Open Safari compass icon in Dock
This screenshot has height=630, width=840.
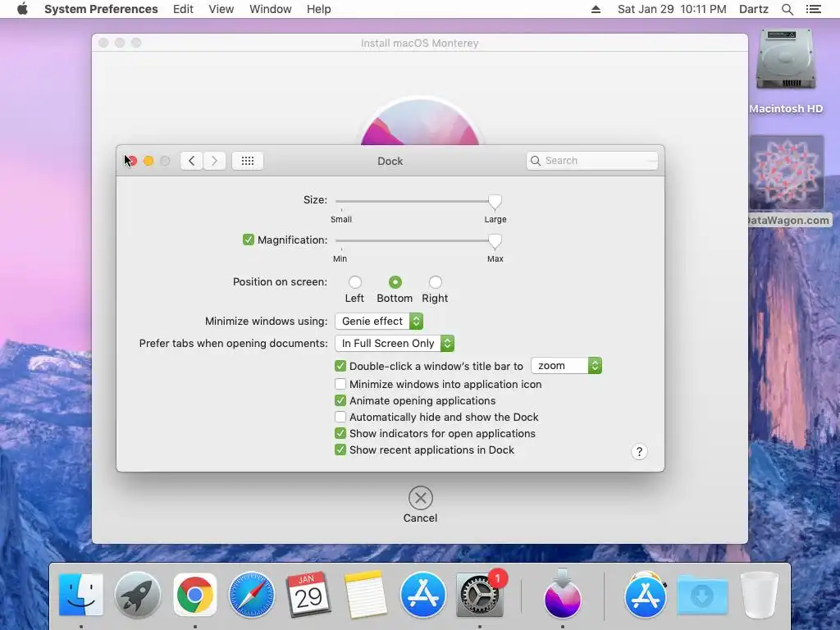point(252,595)
